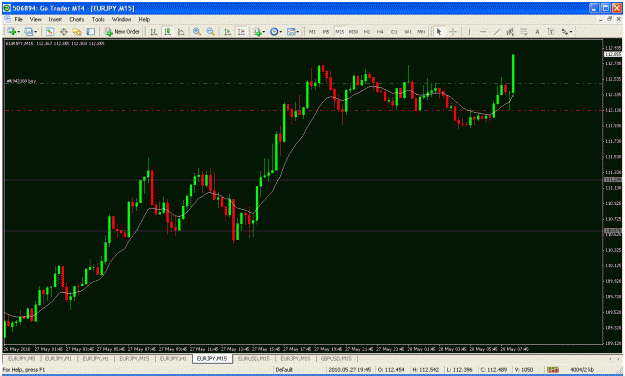Viewport: 625px width, 376px height.
Task: Expand the Periods dropdown arrow
Action: [281, 31]
